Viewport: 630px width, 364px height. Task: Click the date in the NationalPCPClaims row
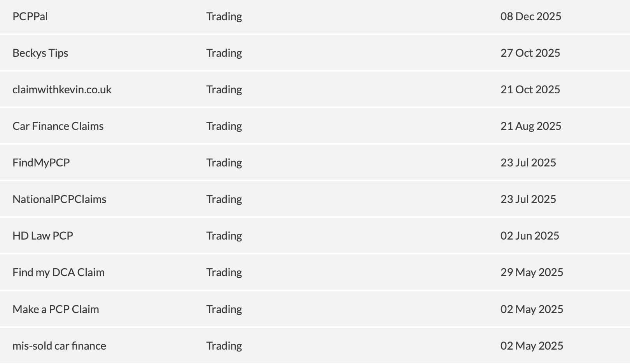pos(528,199)
